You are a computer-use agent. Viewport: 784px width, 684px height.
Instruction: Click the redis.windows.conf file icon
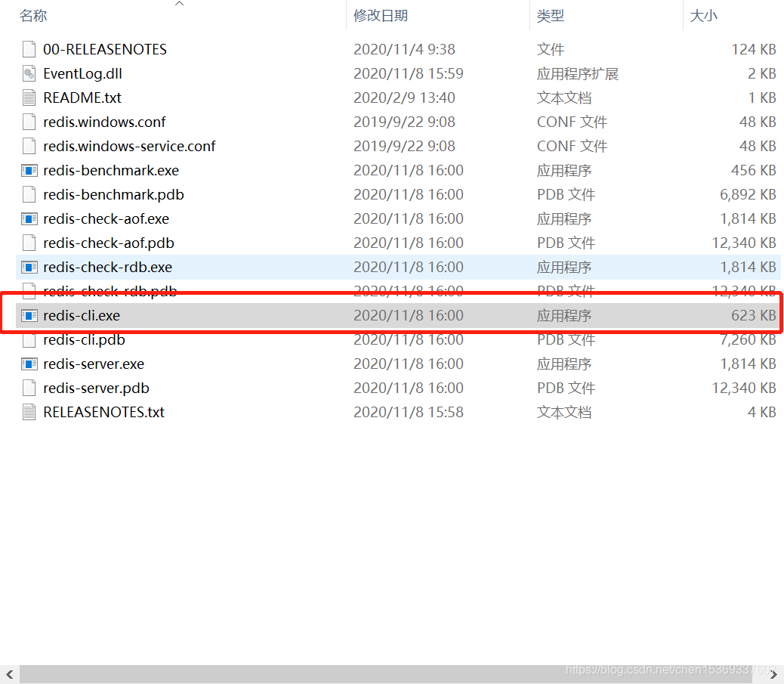click(x=29, y=122)
